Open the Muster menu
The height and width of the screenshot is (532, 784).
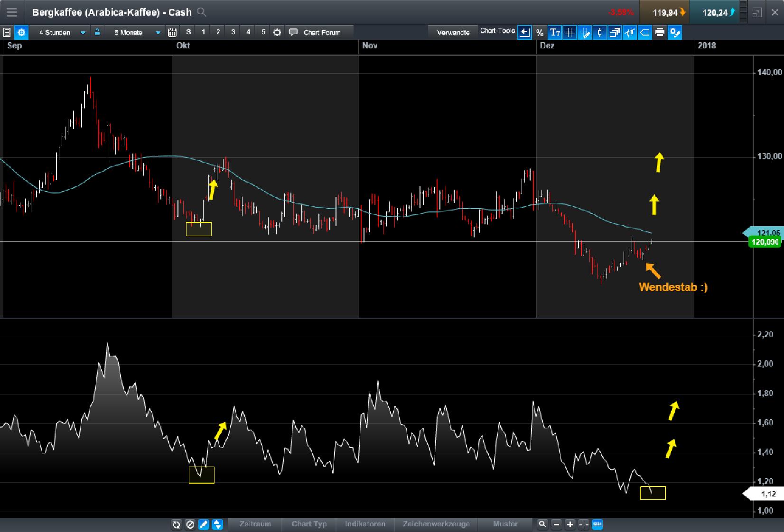pyautogui.click(x=505, y=524)
